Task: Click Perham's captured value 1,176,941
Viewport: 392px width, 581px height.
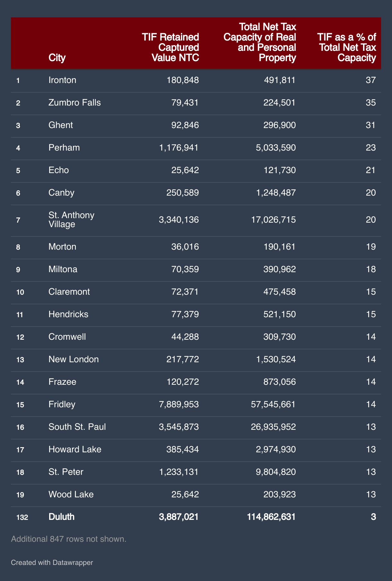Action: (179, 148)
